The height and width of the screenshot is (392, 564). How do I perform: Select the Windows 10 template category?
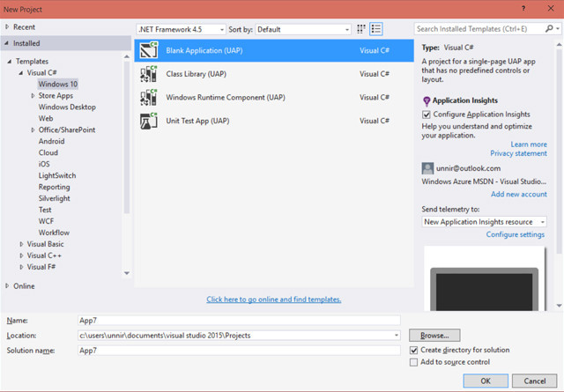click(x=58, y=85)
